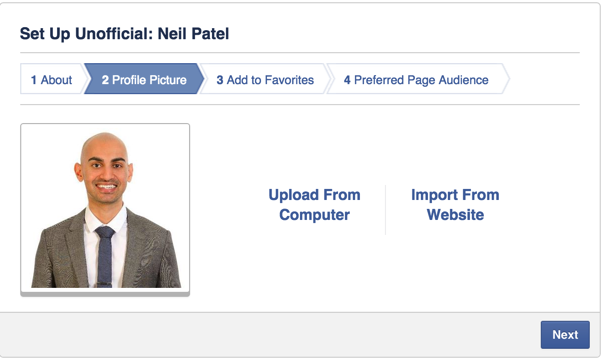Viewport: 602px width, 361px height.
Task: Choose Import From Website
Action: 455,205
